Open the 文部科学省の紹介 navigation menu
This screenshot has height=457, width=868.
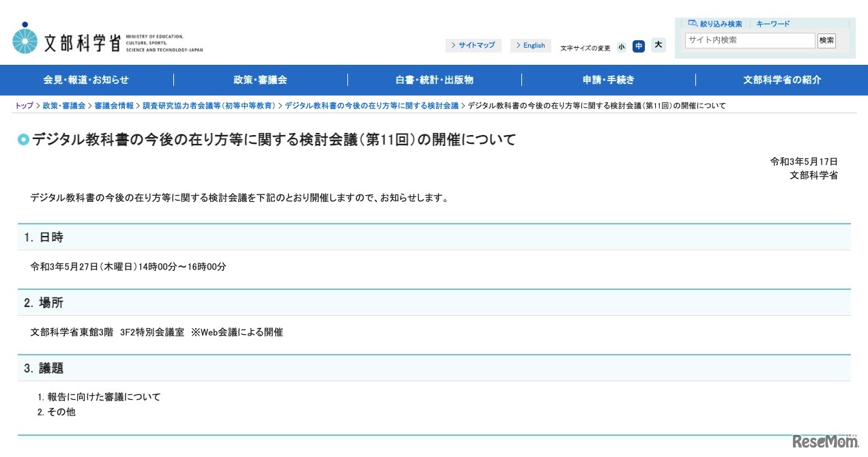(x=781, y=80)
